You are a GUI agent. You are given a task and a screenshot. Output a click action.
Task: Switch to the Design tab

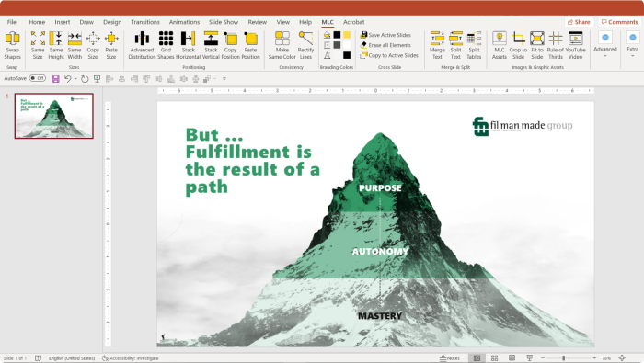[112, 22]
